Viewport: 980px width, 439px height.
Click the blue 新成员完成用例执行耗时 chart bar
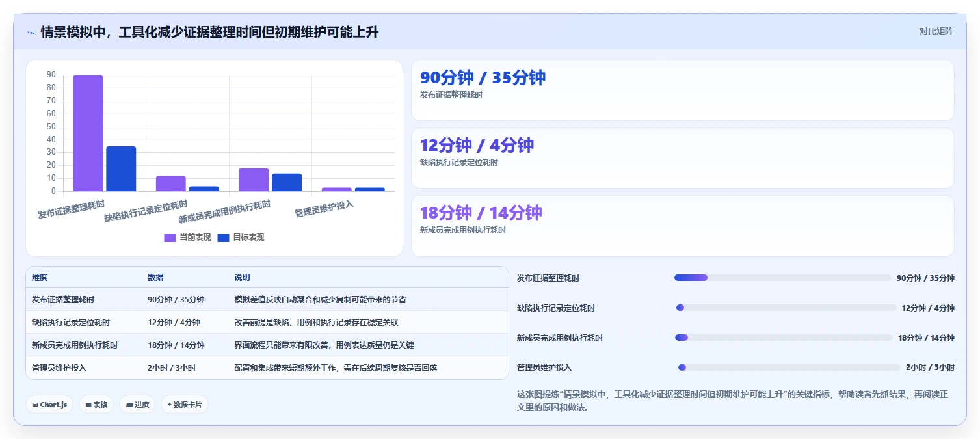(287, 182)
